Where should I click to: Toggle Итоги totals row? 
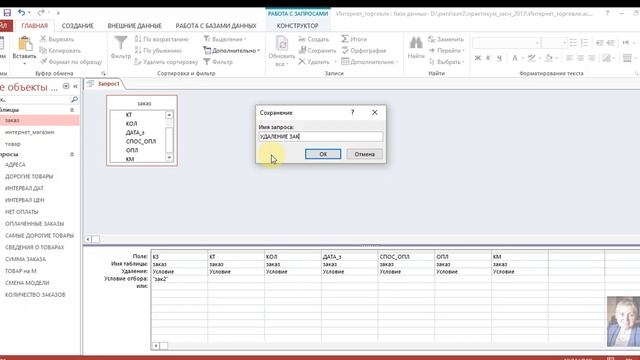pyautogui.click(x=354, y=39)
